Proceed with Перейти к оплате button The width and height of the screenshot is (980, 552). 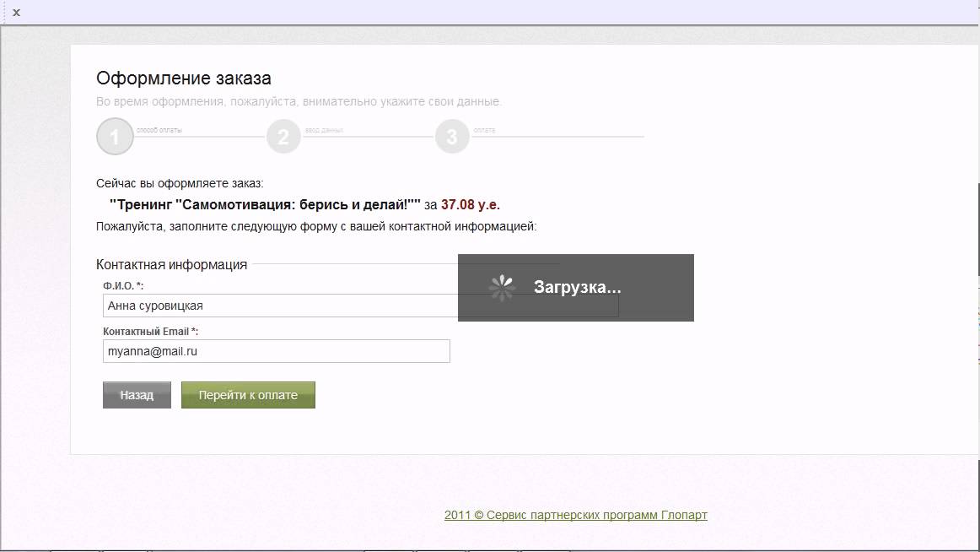(x=248, y=395)
